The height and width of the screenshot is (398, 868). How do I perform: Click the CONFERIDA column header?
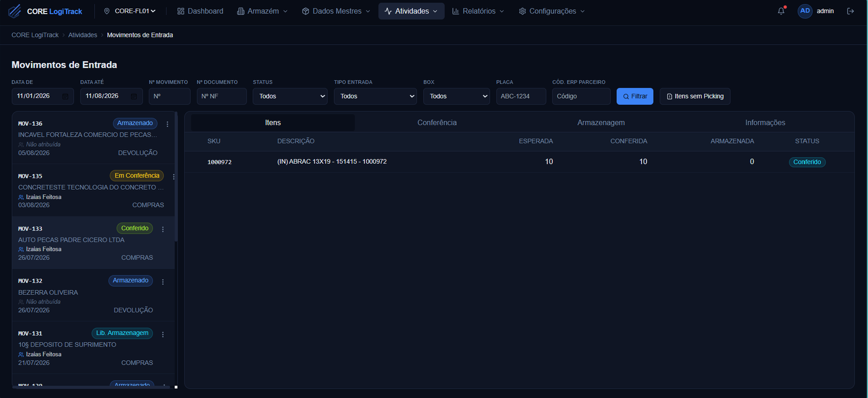pos(629,141)
